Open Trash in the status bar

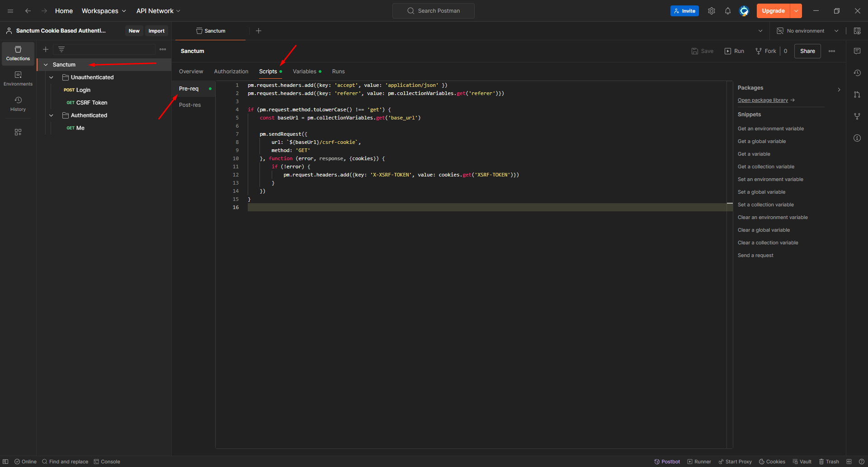click(x=829, y=462)
